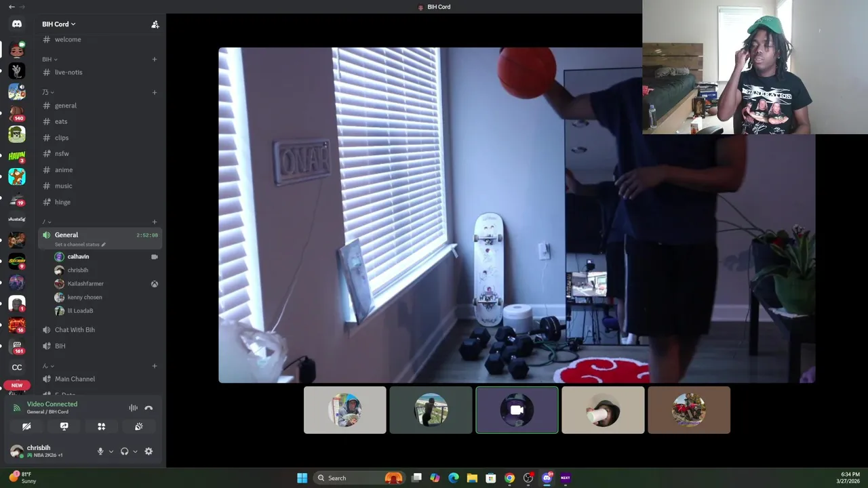
Task: Select second participant thumbnail in call strip
Action: coord(431,410)
